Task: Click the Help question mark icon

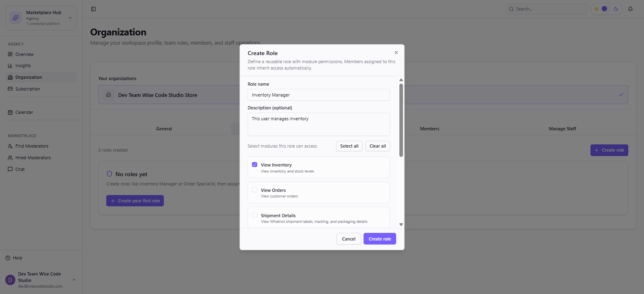Action: pos(8,258)
